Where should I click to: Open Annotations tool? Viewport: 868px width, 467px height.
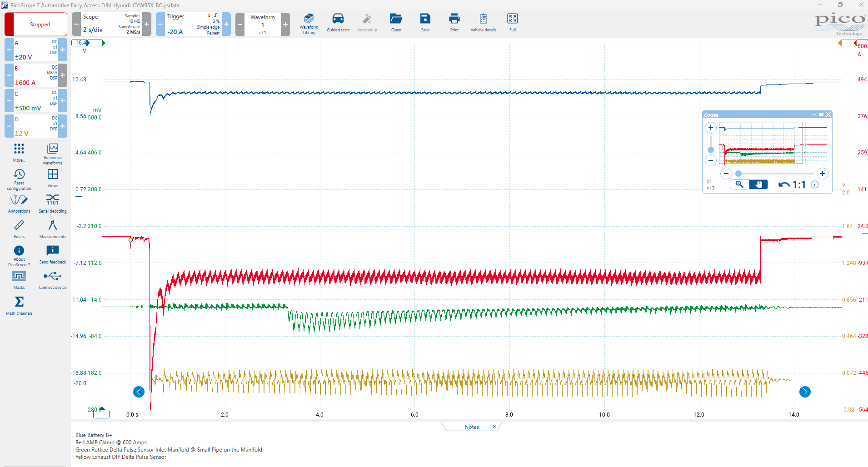pyautogui.click(x=19, y=204)
